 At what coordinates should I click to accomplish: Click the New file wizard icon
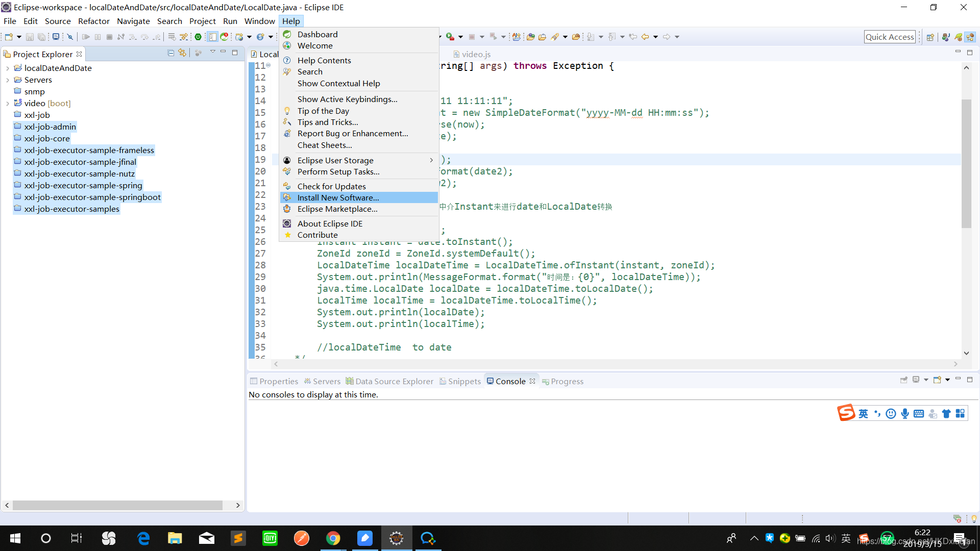[x=9, y=37]
